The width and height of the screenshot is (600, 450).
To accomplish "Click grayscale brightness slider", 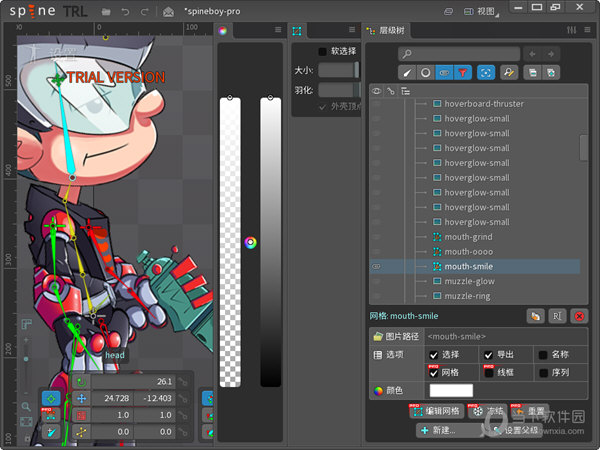I will (x=271, y=242).
